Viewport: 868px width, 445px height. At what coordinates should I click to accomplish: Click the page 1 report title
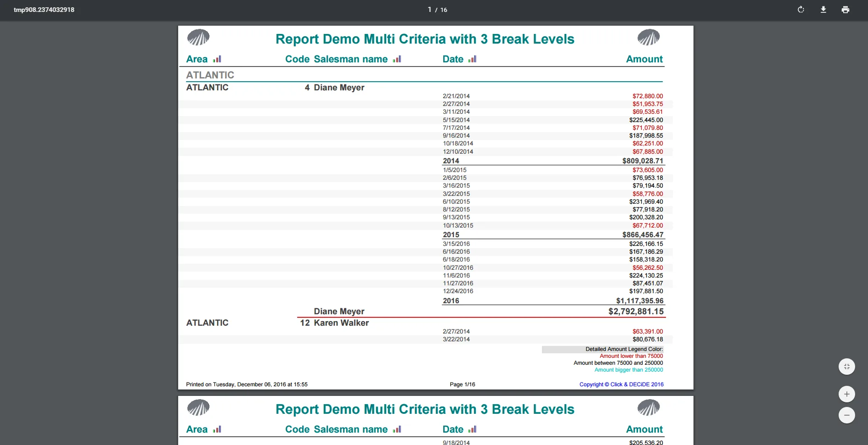click(425, 39)
